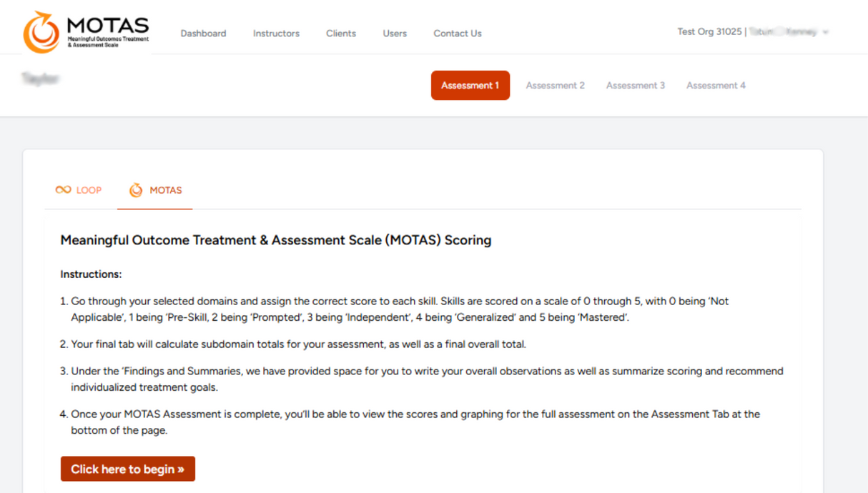Go to Instructors in the navigation

click(276, 34)
